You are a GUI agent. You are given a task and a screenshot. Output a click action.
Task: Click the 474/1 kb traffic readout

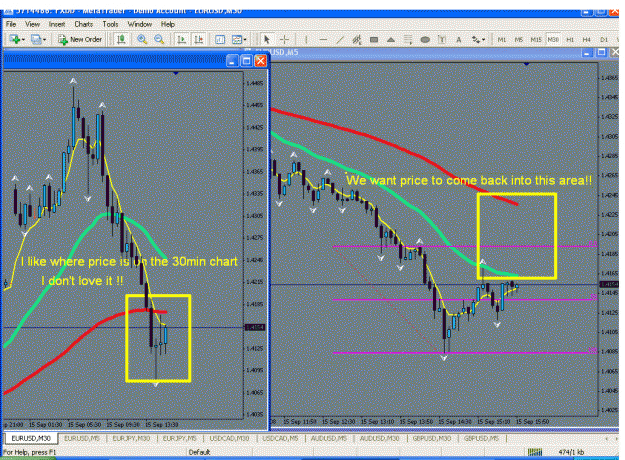pos(571,452)
